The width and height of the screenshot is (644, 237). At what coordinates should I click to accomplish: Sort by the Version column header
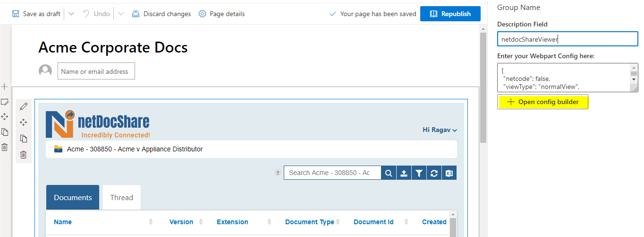coord(181,222)
